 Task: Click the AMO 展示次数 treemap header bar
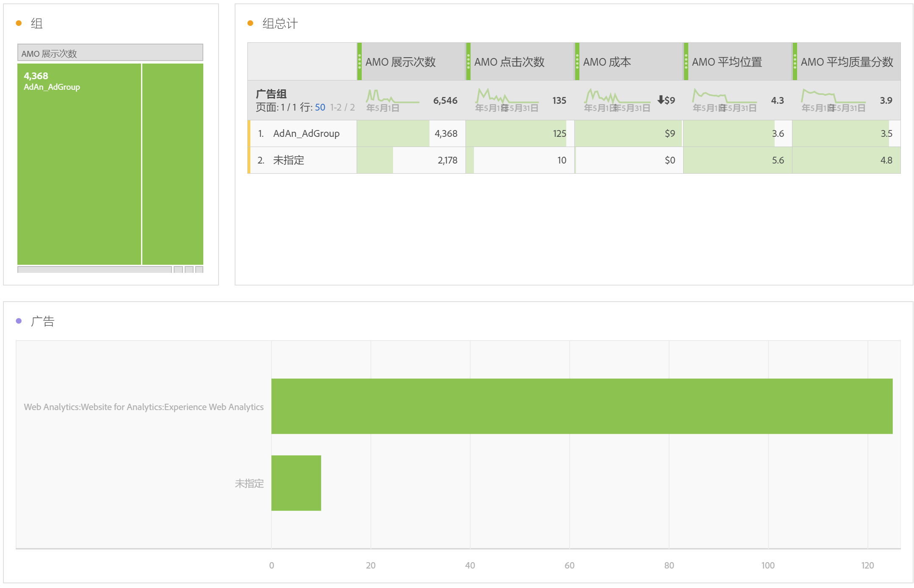(110, 53)
